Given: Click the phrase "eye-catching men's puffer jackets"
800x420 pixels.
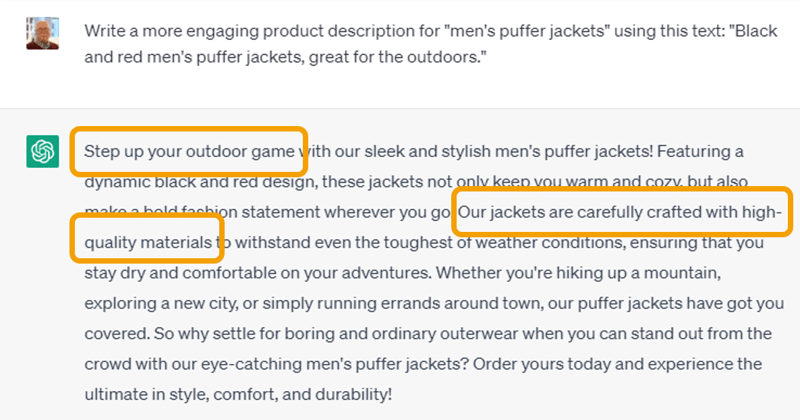Looking at the screenshot, I should tap(334, 364).
